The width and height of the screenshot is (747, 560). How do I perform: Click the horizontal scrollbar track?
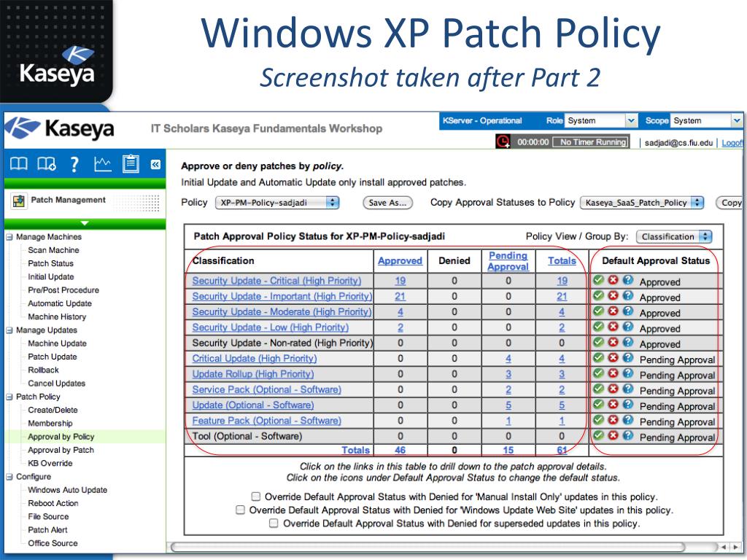443,547
